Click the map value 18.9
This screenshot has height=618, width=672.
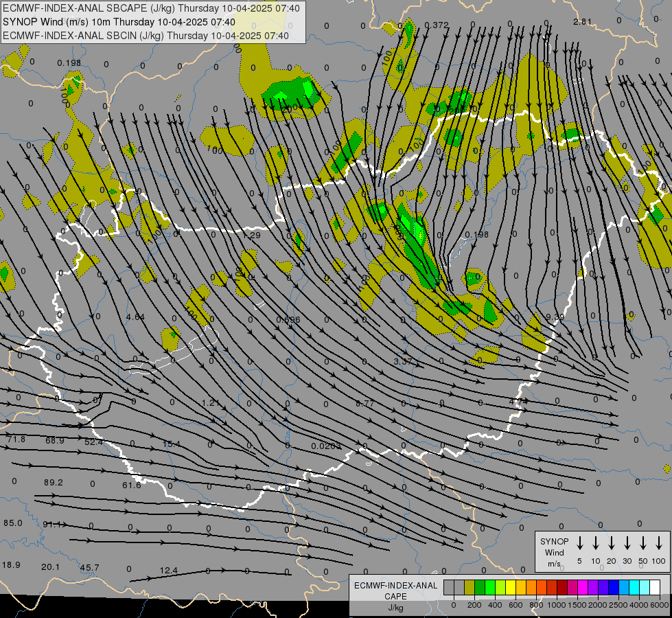click(x=11, y=564)
